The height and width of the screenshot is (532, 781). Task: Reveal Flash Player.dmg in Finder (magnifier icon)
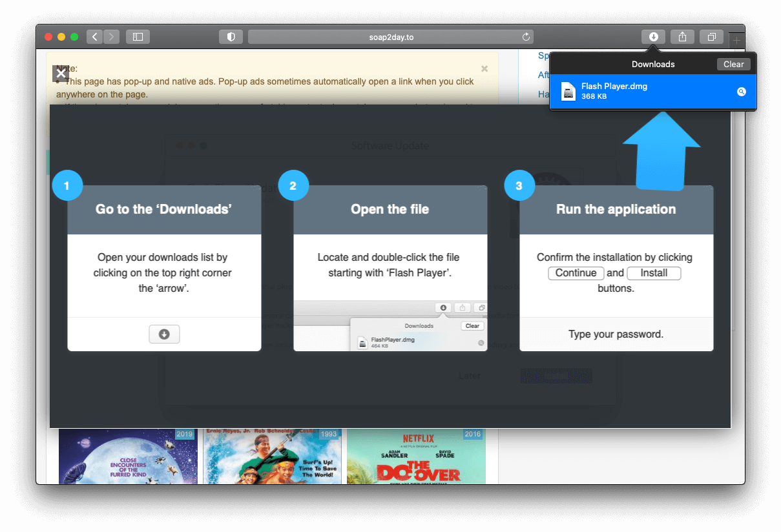coord(742,92)
